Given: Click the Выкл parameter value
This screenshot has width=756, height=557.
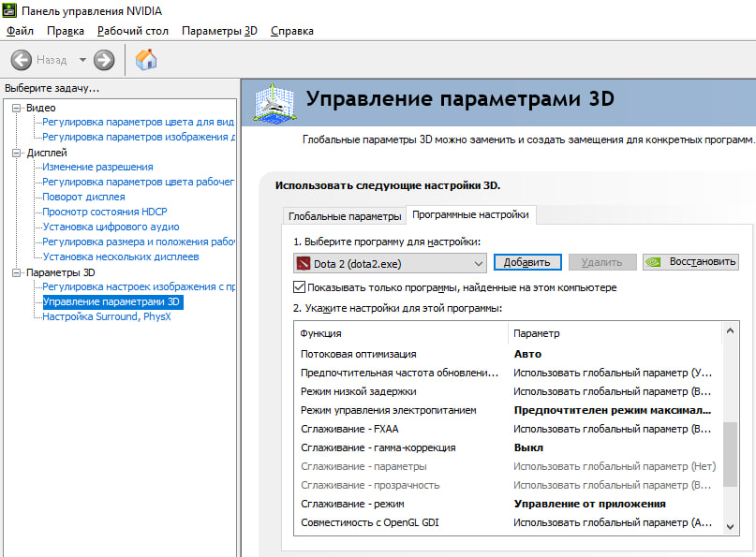Looking at the screenshot, I should pyautogui.click(x=529, y=447).
